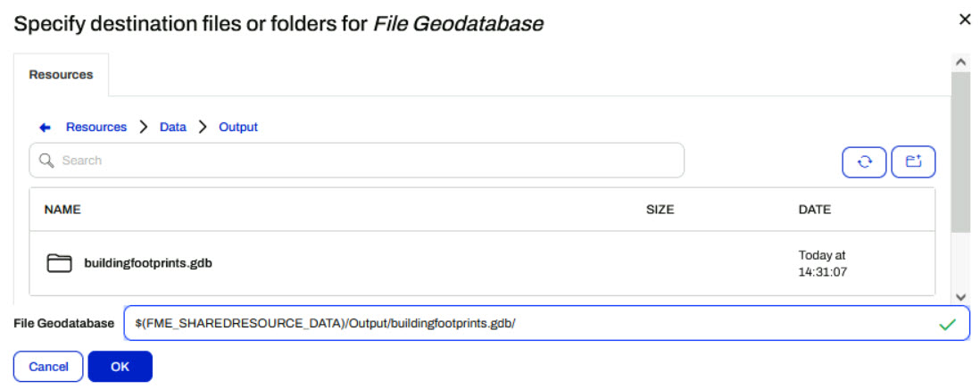Switch to the Resources tab
The image size is (980, 389).
pos(61,75)
